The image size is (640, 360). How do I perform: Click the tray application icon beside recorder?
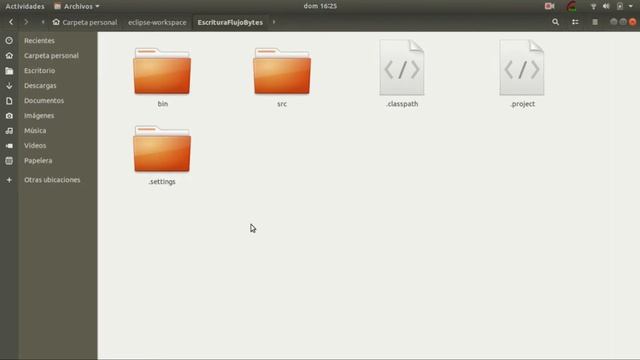[x=571, y=6]
